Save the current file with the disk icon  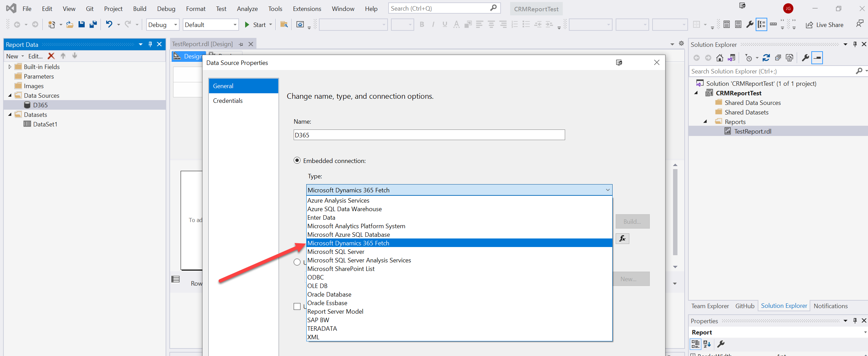click(81, 25)
